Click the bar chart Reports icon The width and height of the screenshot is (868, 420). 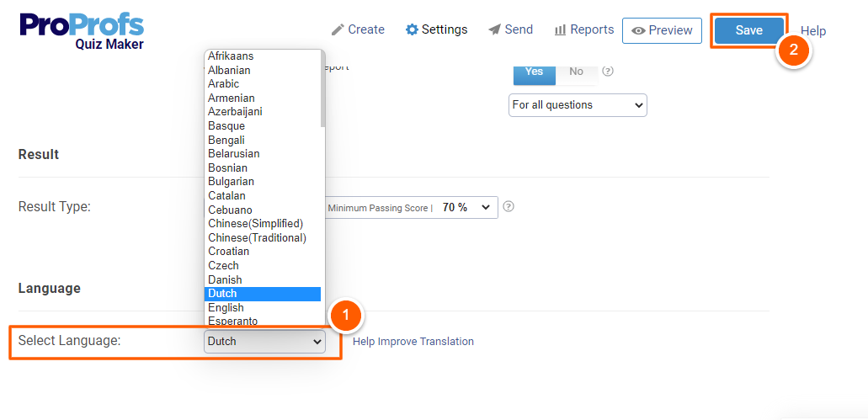[x=560, y=29]
